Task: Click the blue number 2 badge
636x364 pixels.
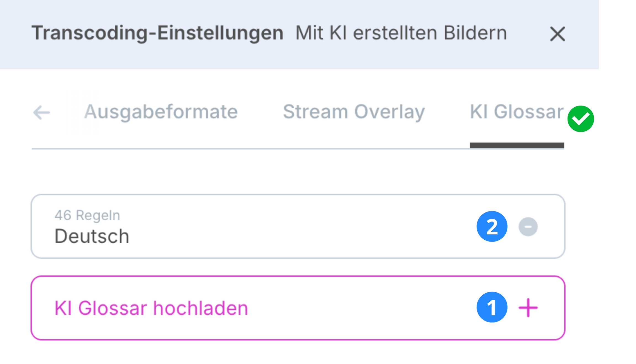Action: pyautogui.click(x=492, y=226)
